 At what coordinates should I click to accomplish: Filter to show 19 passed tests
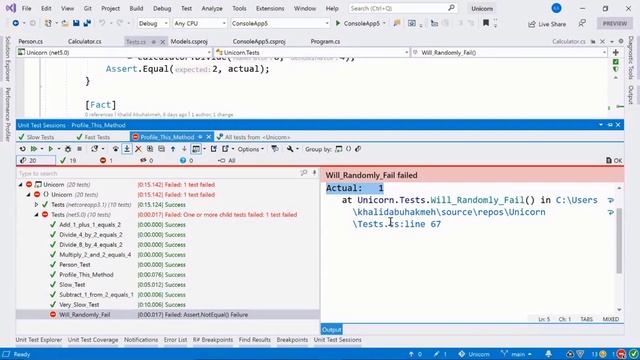[68, 160]
